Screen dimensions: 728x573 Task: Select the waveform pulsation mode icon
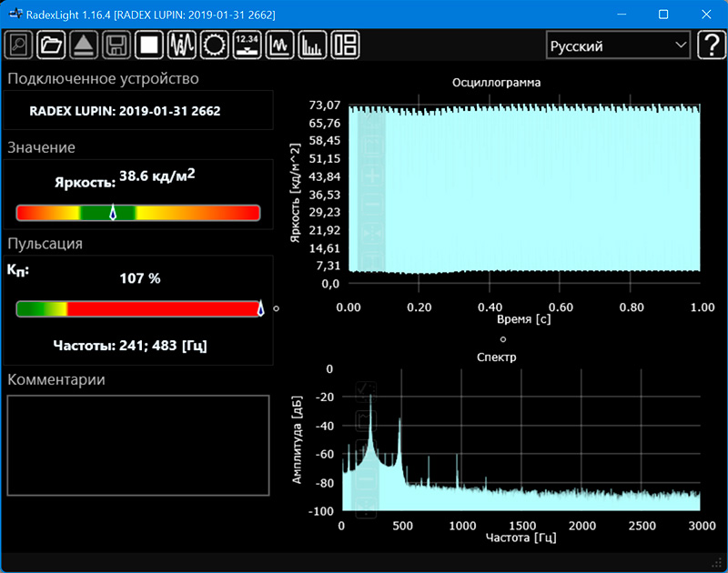pyautogui.click(x=182, y=45)
